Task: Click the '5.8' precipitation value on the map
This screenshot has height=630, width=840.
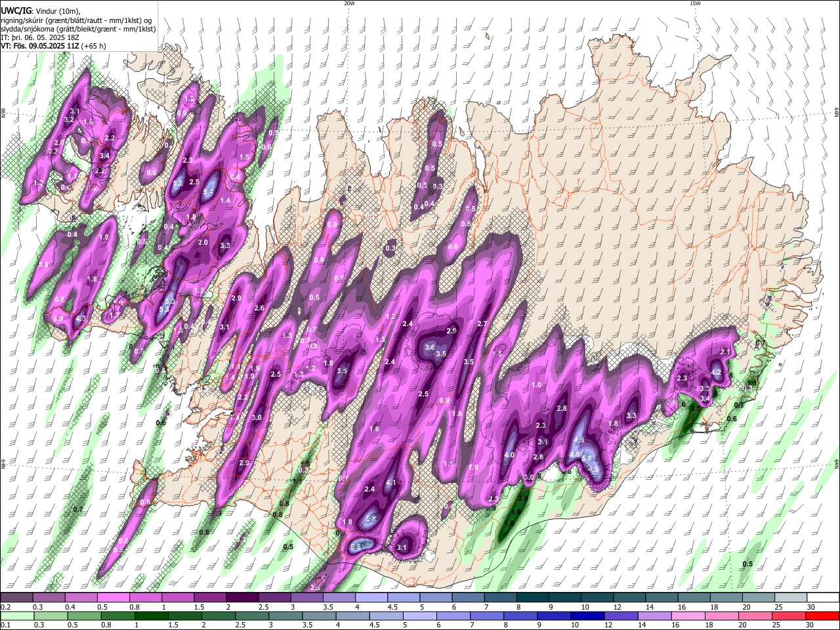Action: (587, 459)
